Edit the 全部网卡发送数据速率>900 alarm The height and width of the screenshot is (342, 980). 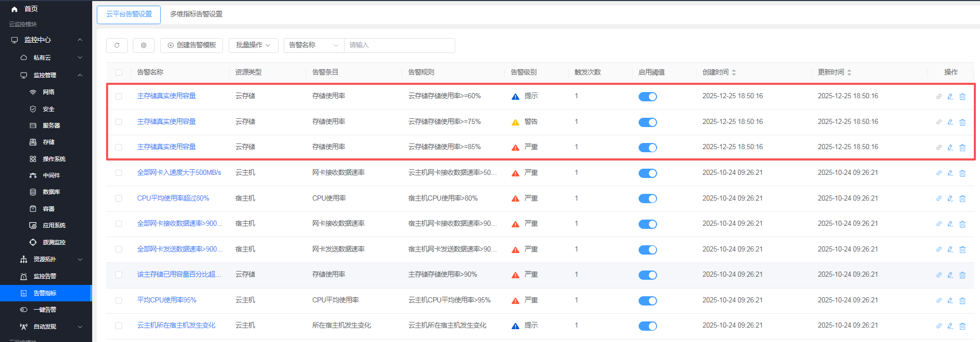[x=951, y=249]
